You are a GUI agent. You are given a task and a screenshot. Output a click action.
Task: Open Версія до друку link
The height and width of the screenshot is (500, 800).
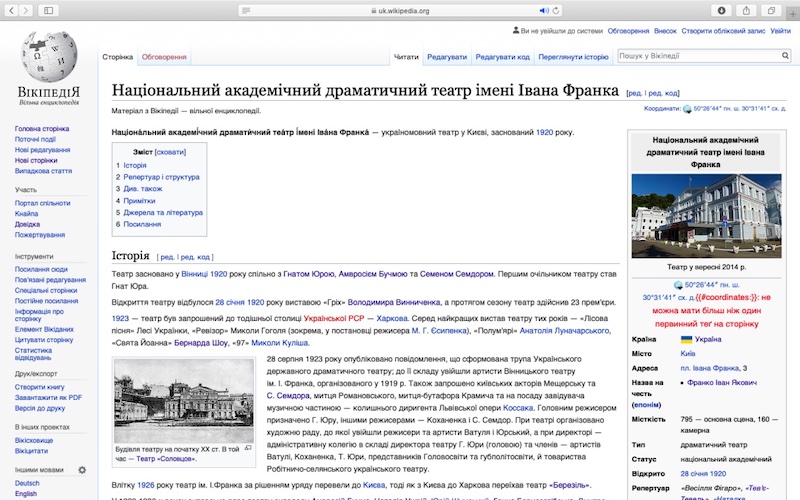pyautogui.click(x=40, y=408)
